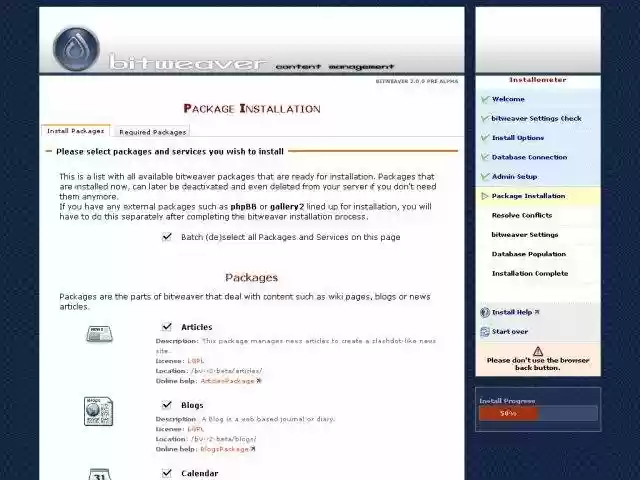Open Admin Setup step
The height and width of the screenshot is (480, 640).
514,177
